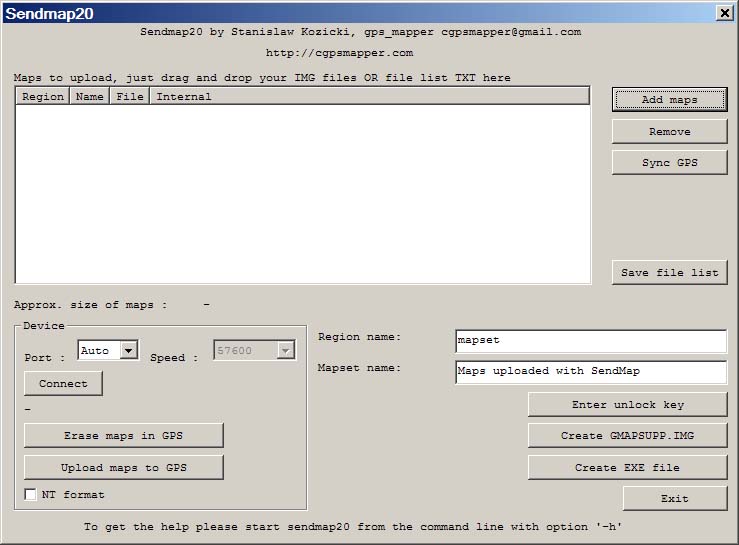
Task: Select the File column header
Action: (x=130, y=97)
